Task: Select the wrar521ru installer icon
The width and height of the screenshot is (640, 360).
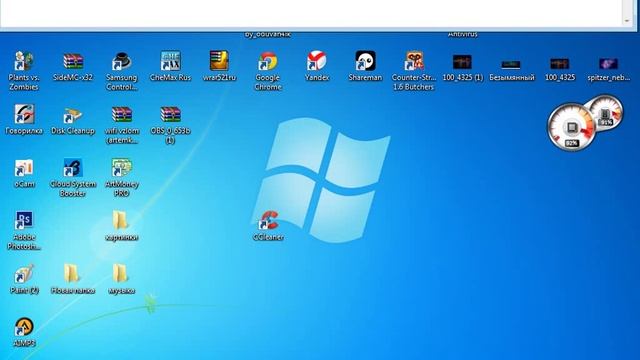Action: pos(219,61)
